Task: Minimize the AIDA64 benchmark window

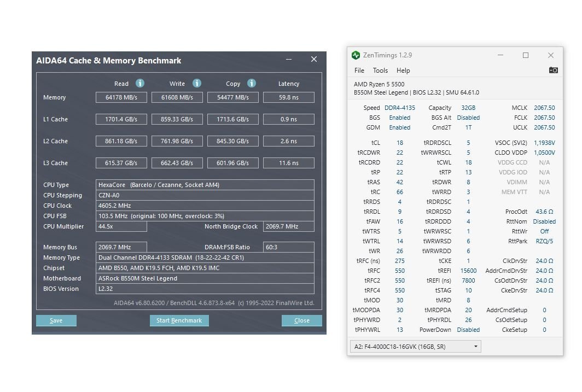Action: (x=289, y=60)
